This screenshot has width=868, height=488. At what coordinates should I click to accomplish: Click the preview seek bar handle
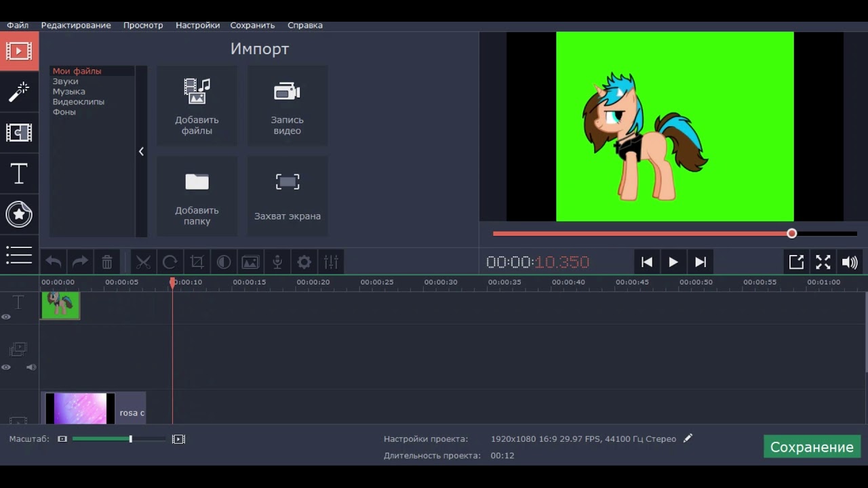pos(791,233)
